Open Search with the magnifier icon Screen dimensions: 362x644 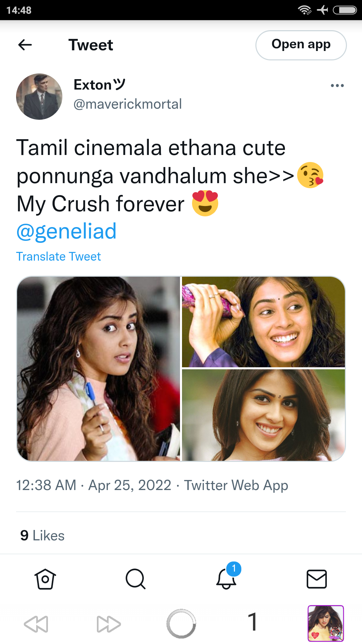click(135, 579)
